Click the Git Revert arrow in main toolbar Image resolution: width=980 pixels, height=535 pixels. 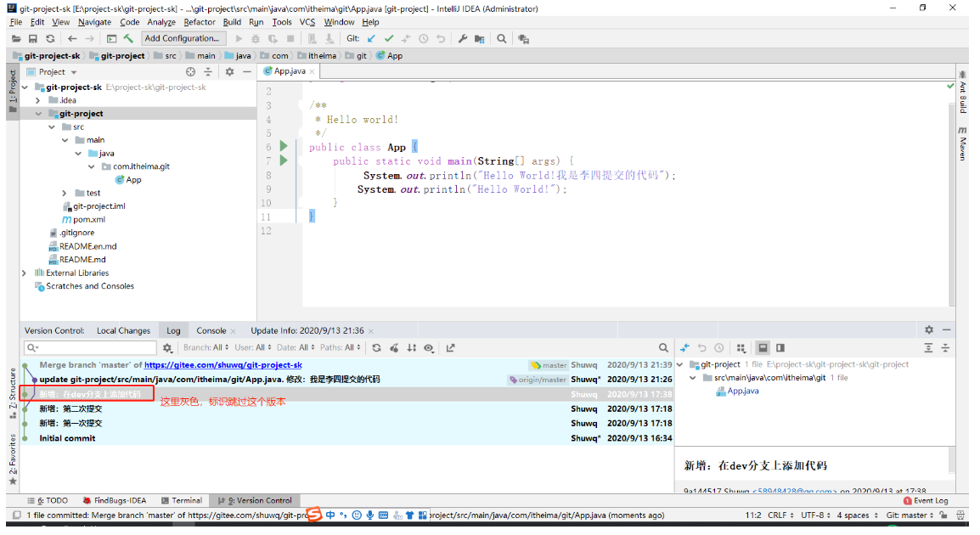tap(441, 39)
